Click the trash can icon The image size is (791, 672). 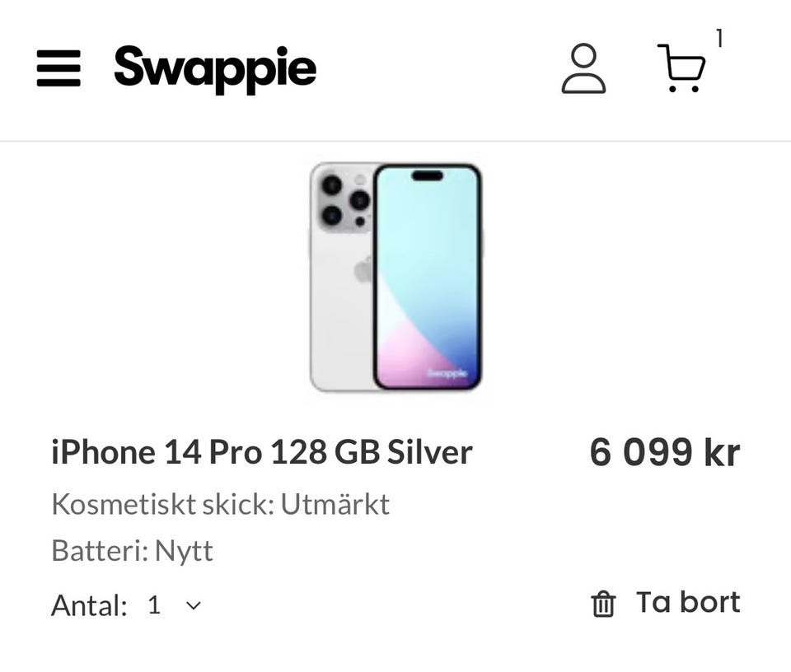click(x=603, y=604)
